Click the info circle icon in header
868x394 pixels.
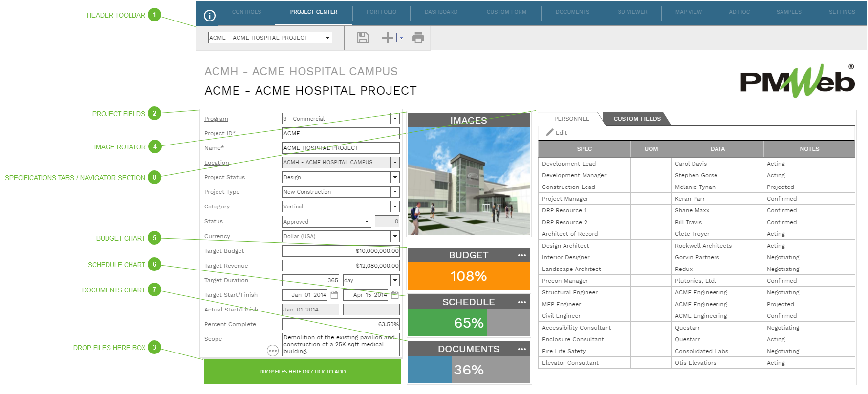coord(209,16)
